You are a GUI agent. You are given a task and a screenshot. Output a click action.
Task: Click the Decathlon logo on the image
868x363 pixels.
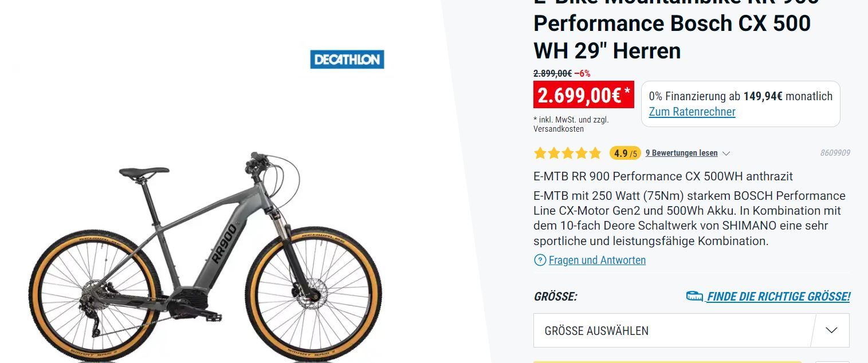click(347, 60)
